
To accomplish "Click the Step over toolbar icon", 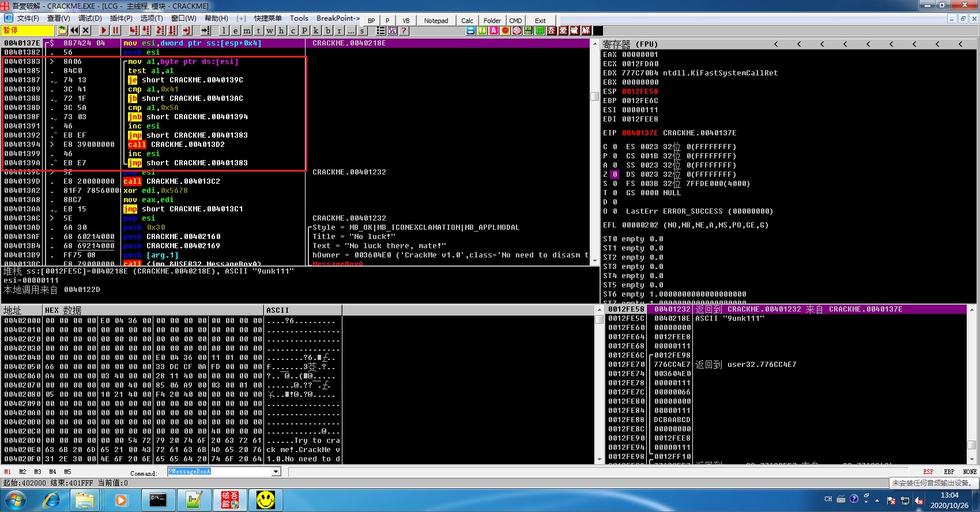I will point(146,31).
